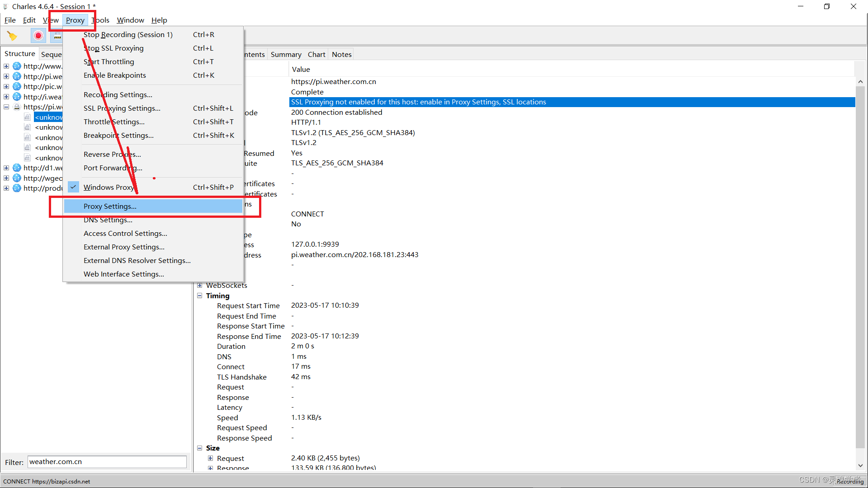Collapse the Timing section

pyautogui.click(x=200, y=296)
